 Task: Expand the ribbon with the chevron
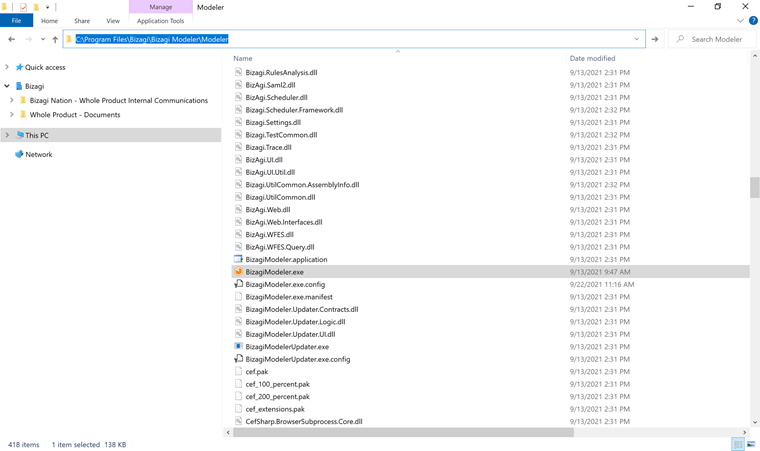tap(740, 20)
